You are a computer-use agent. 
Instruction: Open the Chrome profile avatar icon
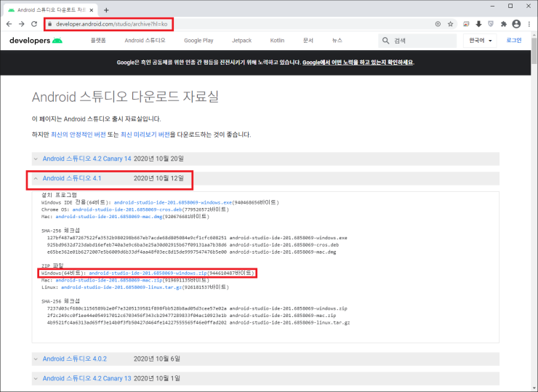[516, 23]
